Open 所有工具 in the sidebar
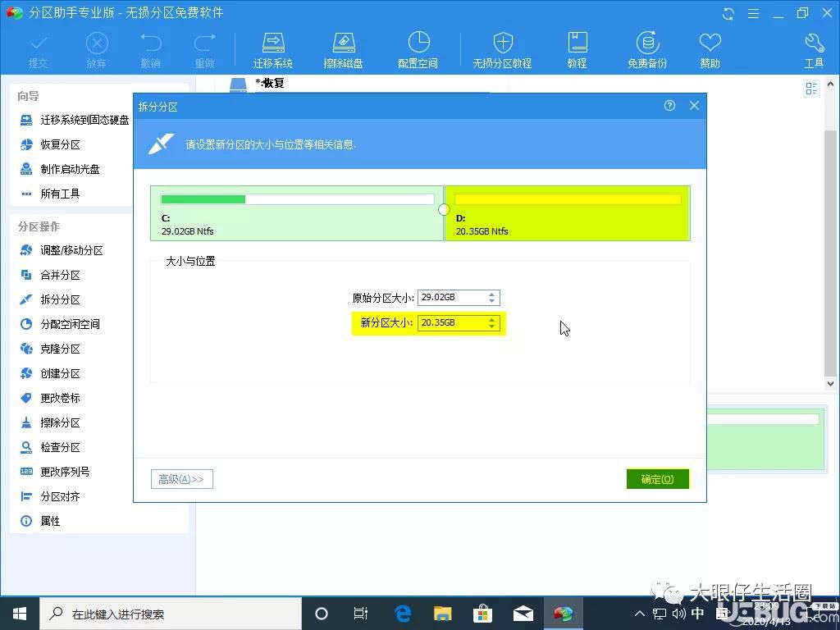 click(50, 194)
